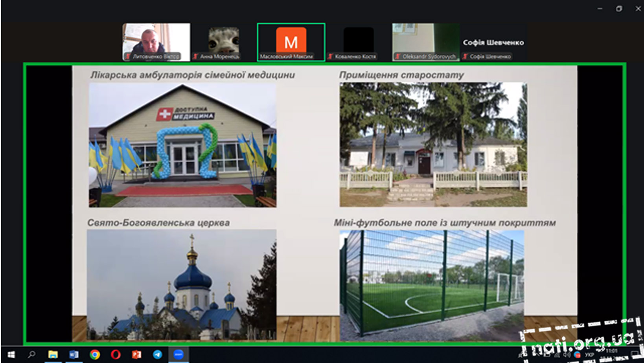Screen dimensions: 644x363
Task: Click Oleksandr Sydorovych's video thumbnail
Action: [x=426, y=42]
